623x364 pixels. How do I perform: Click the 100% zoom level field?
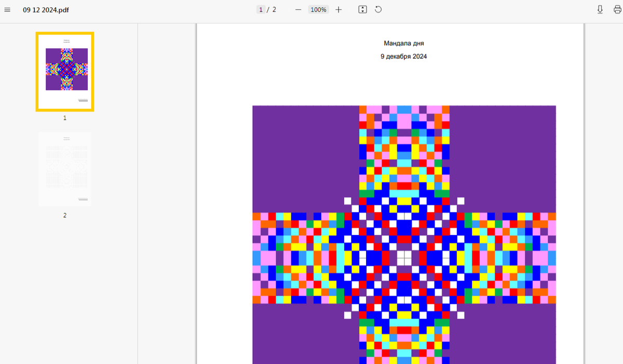pyautogui.click(x=318, y=9)
